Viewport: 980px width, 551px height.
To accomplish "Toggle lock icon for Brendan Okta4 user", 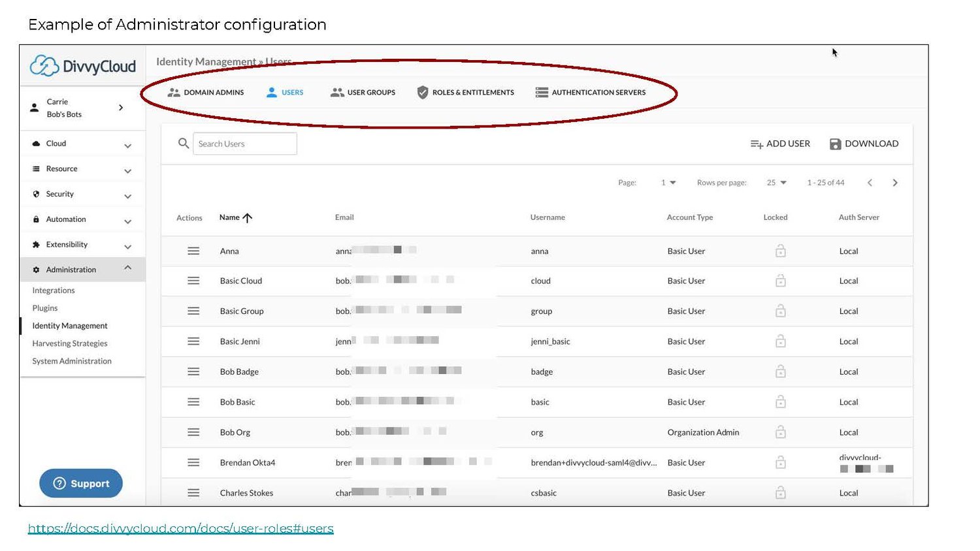I will click(780, 462).
